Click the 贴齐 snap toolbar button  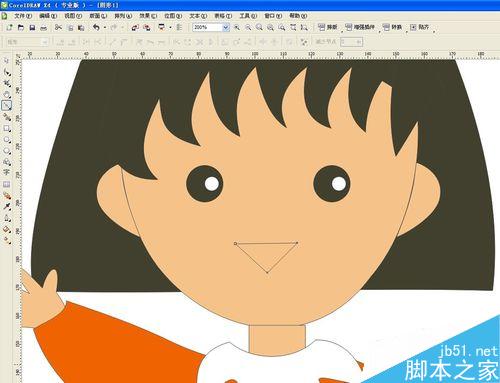click(x=419, y=27)
